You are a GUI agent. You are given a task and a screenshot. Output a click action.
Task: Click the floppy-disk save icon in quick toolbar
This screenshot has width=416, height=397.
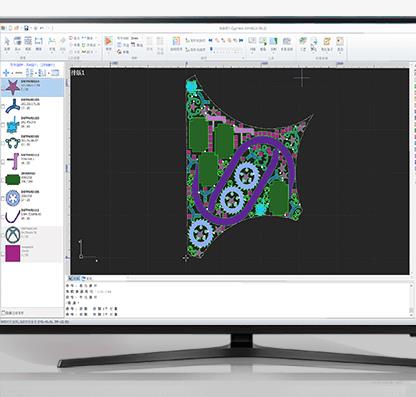[x=26, y=28]
